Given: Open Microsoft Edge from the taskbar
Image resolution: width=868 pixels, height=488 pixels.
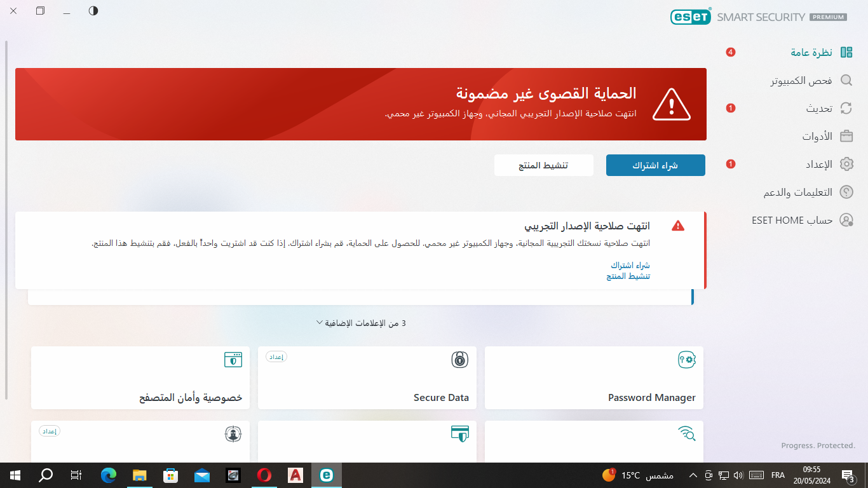Looking at the screenshot, I should tap(109, 475).
